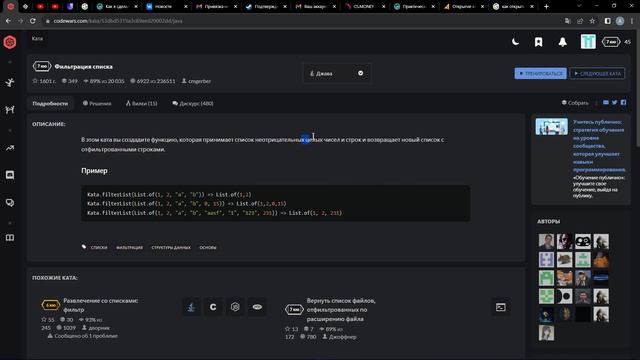Click the ФИЛЬТРАЦИЯ tag
The height and width of the screenshot is (360, 640).
click(129, 247)
